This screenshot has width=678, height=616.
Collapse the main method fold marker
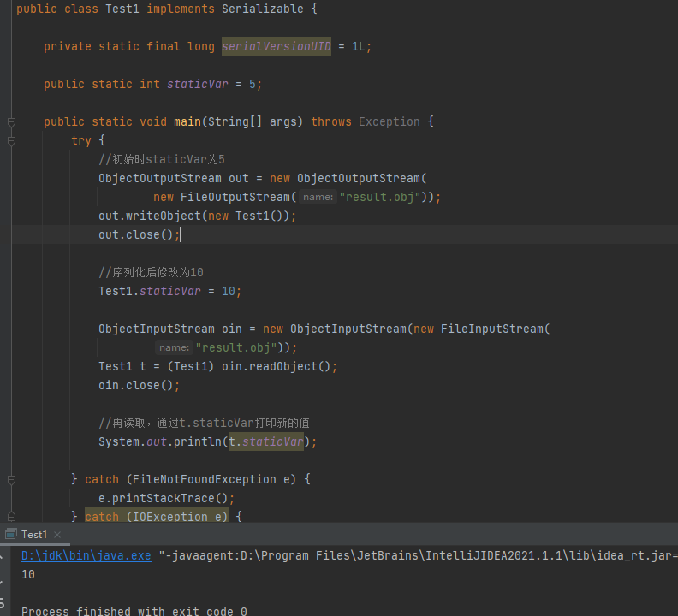(x=12, y=122)
